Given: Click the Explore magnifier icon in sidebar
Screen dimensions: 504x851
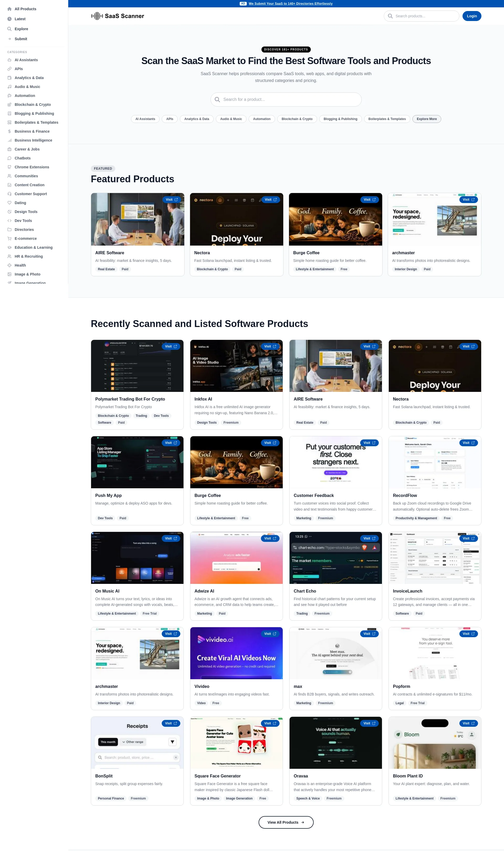Looking at the screenshot, I should tap(9, 29).
